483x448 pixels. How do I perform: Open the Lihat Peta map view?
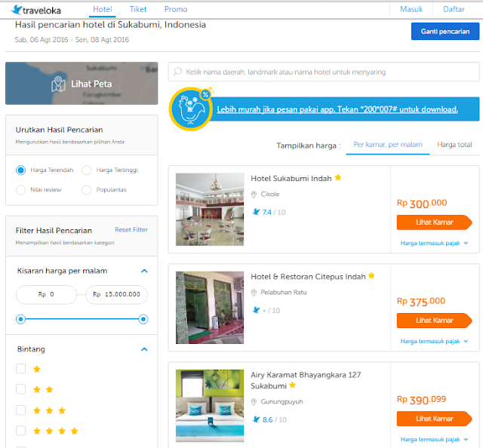coord(82,84)
